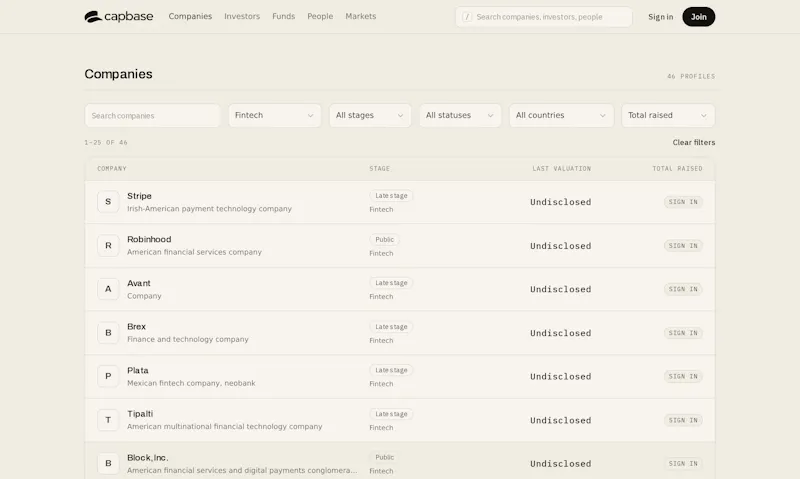
Task: Click the capbase logo
Action: [x=118, y=16]
